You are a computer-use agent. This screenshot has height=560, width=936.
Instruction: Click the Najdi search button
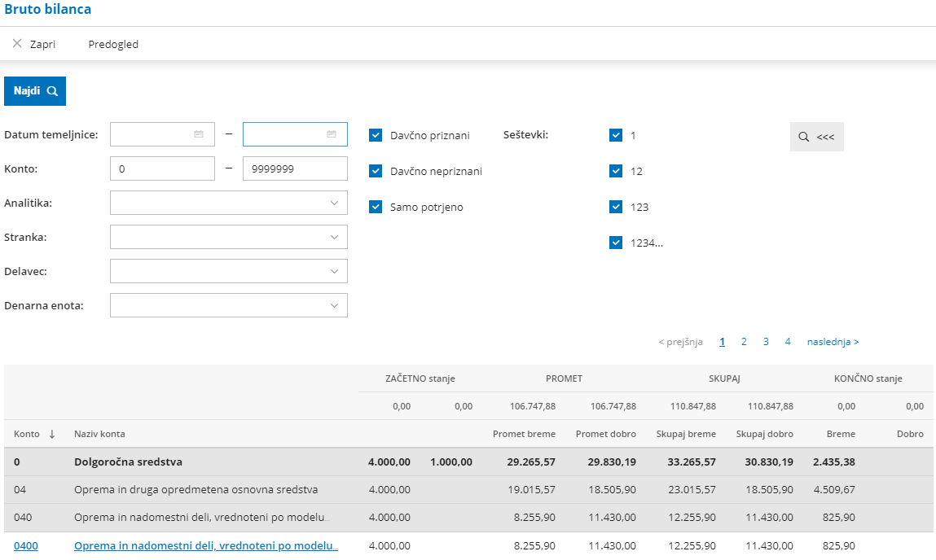[x=35, y=91]
